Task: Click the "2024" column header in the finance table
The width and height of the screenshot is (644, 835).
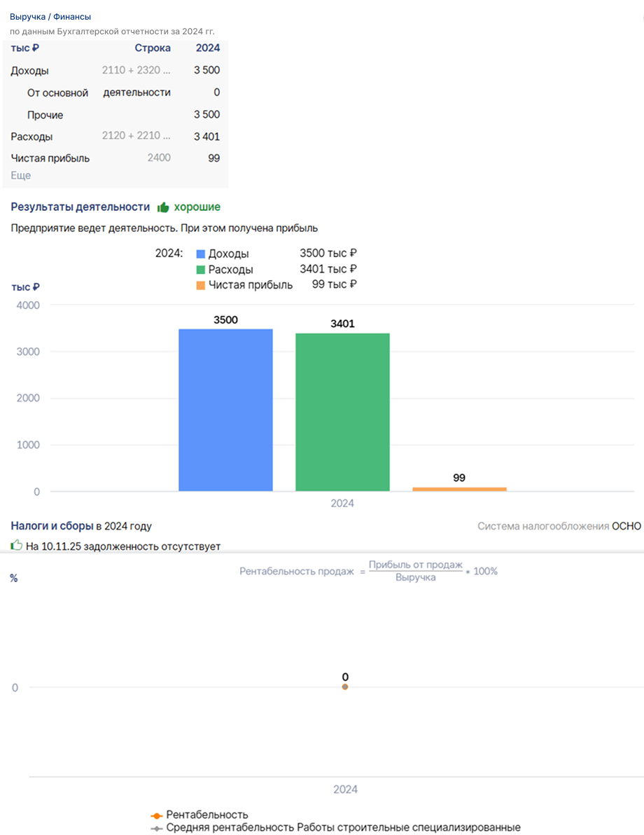Action: coord(208,48)
